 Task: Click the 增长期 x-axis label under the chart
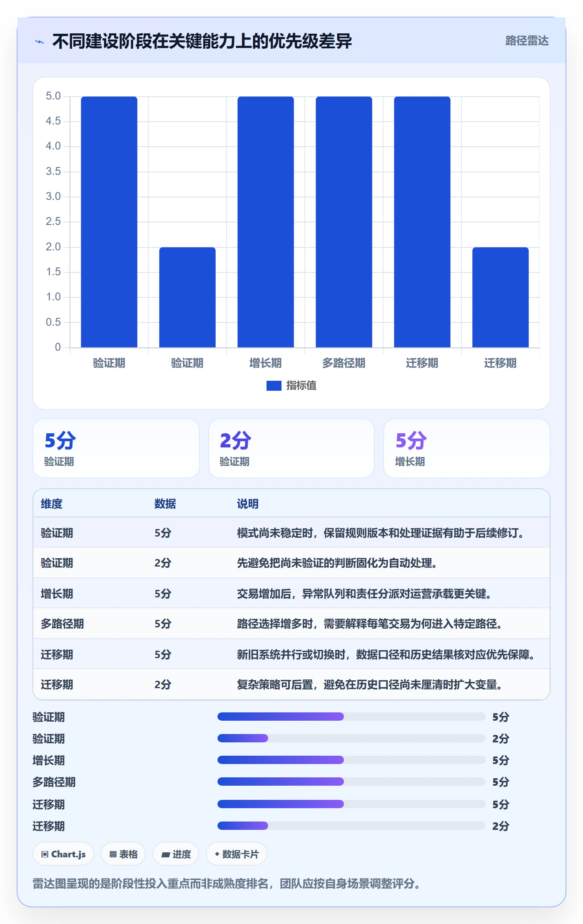pyautogui.click(x=266, y=363)
